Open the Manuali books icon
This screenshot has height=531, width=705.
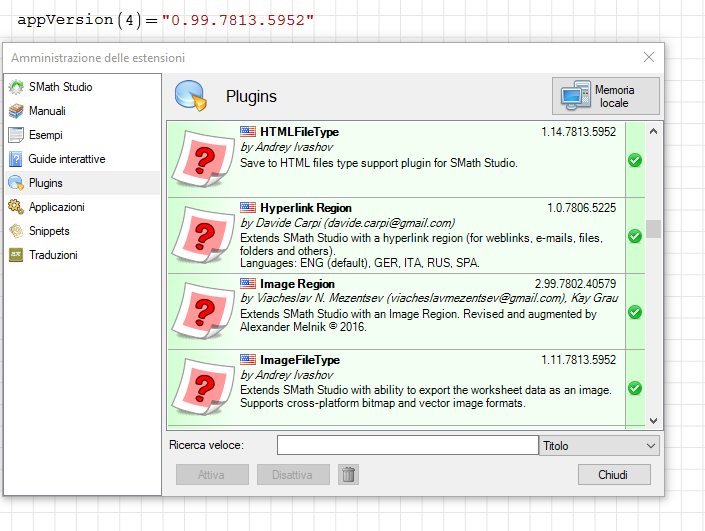pos(16,111)
